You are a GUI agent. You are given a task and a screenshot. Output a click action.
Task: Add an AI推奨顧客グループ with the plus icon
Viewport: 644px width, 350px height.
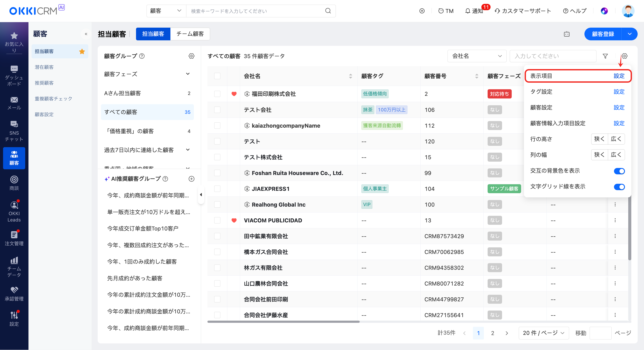pos(191,179)
